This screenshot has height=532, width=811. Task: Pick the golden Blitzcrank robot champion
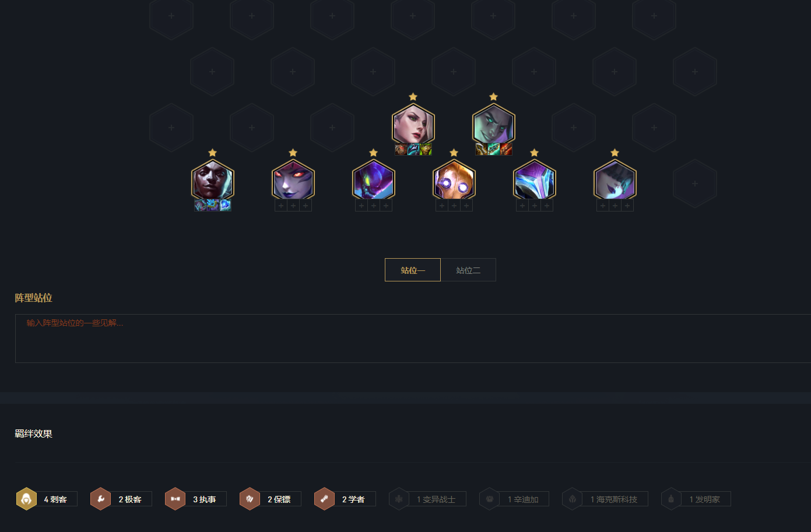(454, 181)
